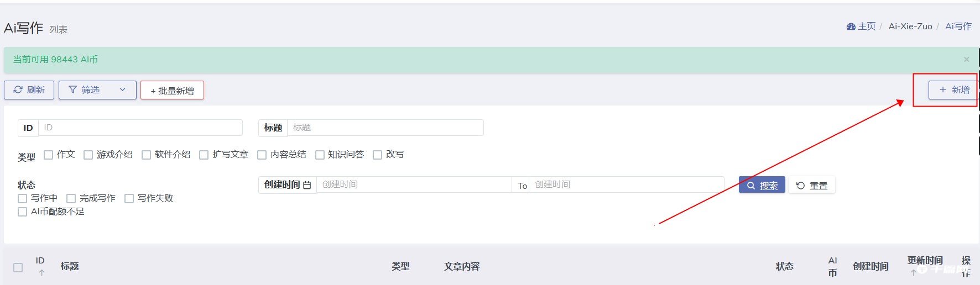Open the 筛选 filter dropdown

pos(97,90)
